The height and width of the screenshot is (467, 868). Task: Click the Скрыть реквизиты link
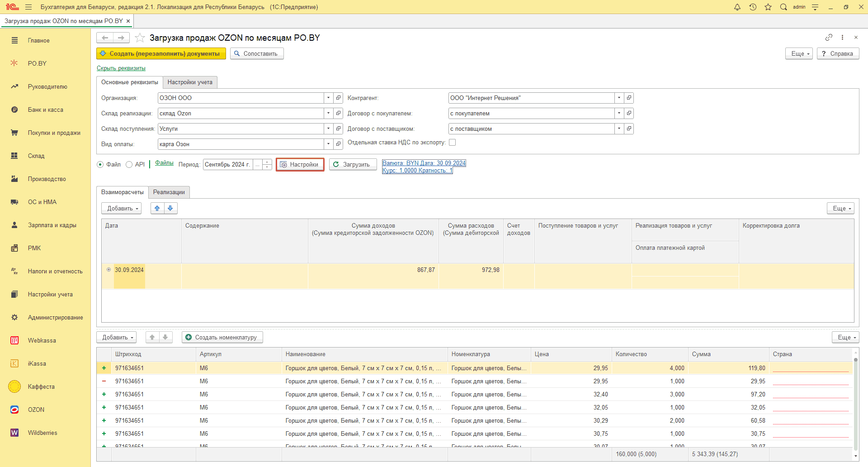click(x=121, y=68)
